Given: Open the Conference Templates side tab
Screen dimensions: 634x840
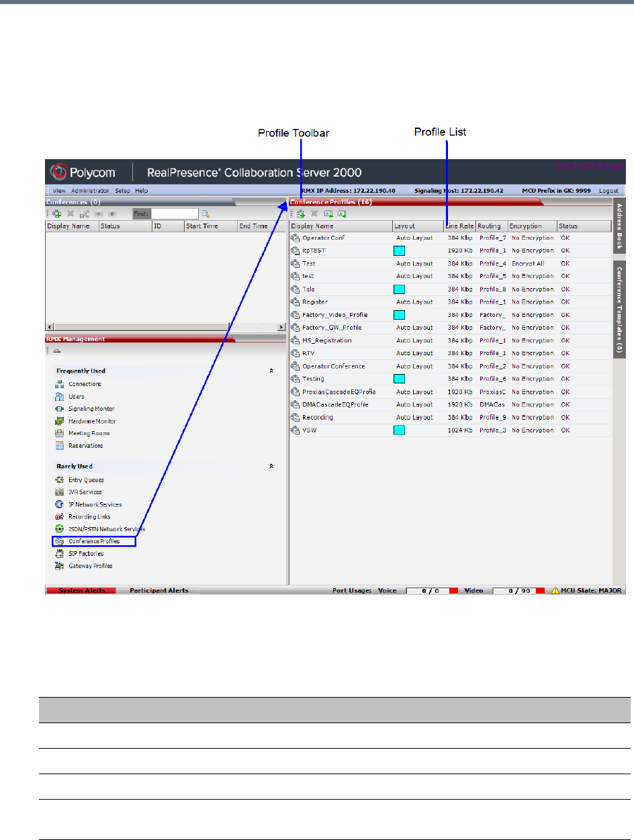Looking at the screenshot, I should pos(620,309).
